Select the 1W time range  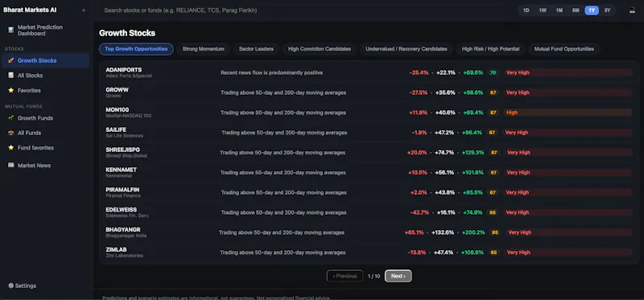click(543, 10)
